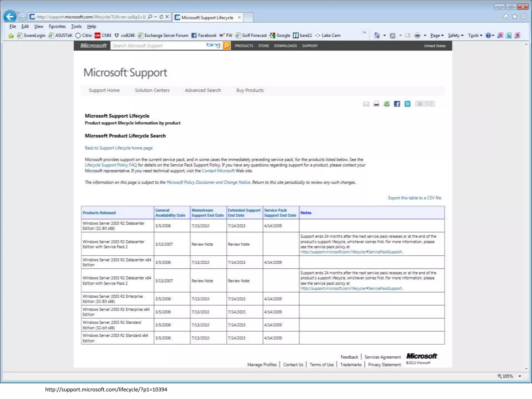Go back with the browser Back arrow

[10, 17]
